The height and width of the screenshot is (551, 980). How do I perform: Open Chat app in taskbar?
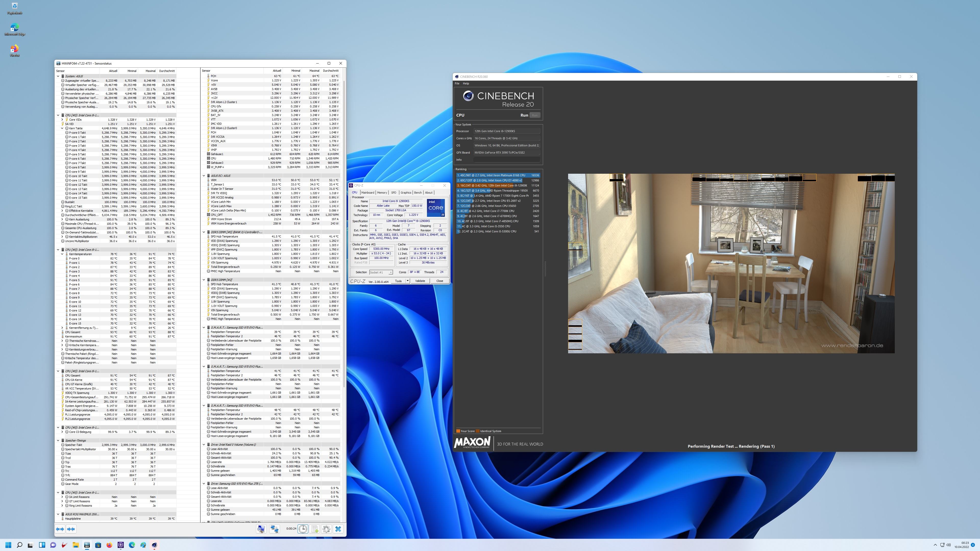(53, 545)
